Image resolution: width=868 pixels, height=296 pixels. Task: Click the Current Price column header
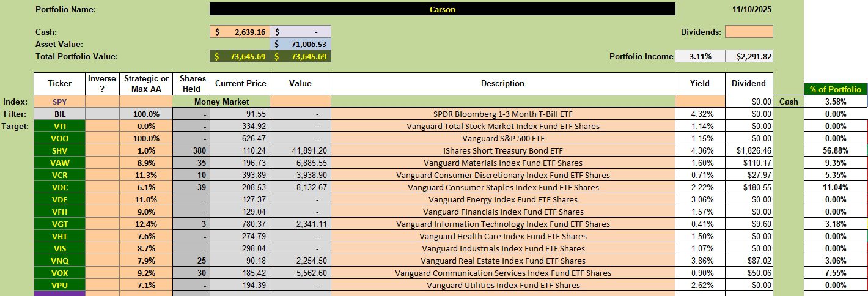coord(239,84)
